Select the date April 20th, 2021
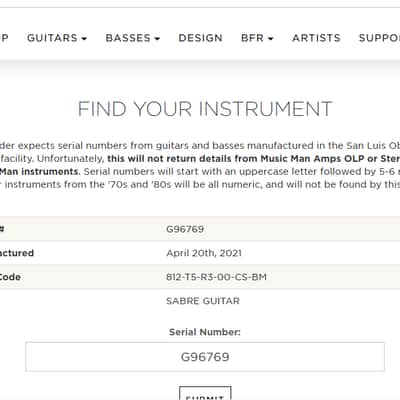The width and height of the screenshot is (400, 400). click(x=204, y=253)
